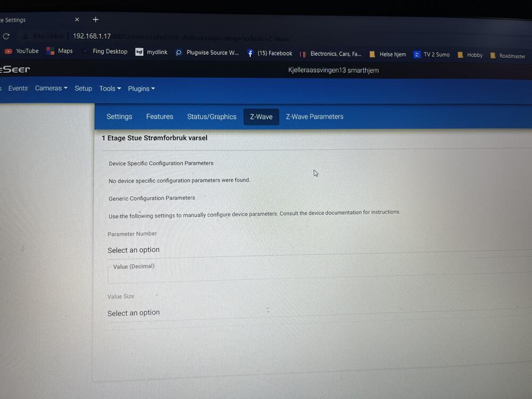Click Generic Configuration Parameters heading
The width and height of the screenshot is (532, 399).
pos(152,198)
